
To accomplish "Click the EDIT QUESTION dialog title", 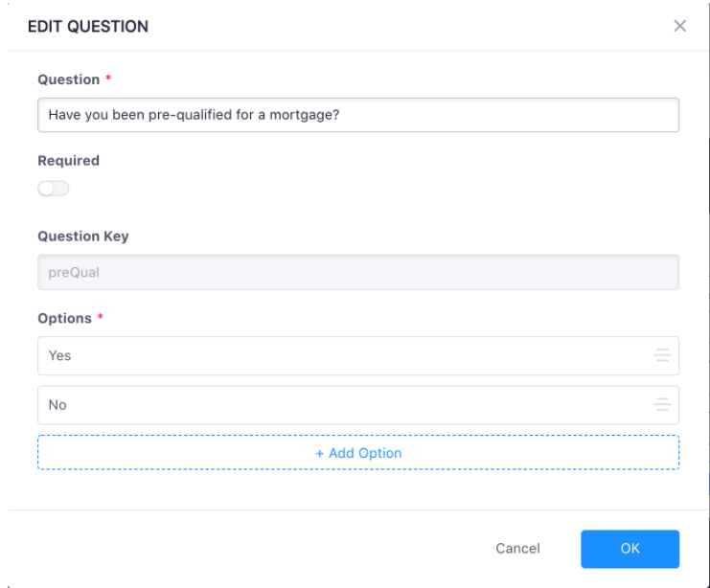I will pyautogui.click(x=88, y=26).
